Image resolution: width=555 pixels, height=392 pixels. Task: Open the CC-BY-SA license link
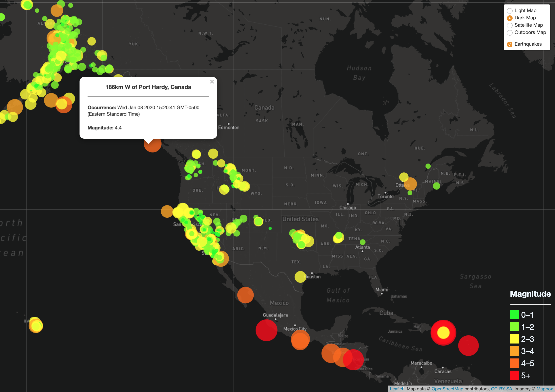point(501,389)
